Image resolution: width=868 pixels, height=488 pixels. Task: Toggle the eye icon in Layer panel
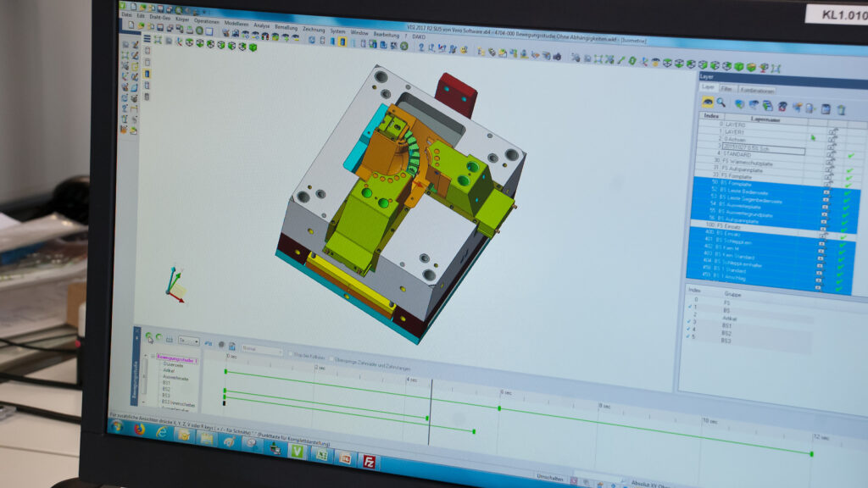[708, 102]
